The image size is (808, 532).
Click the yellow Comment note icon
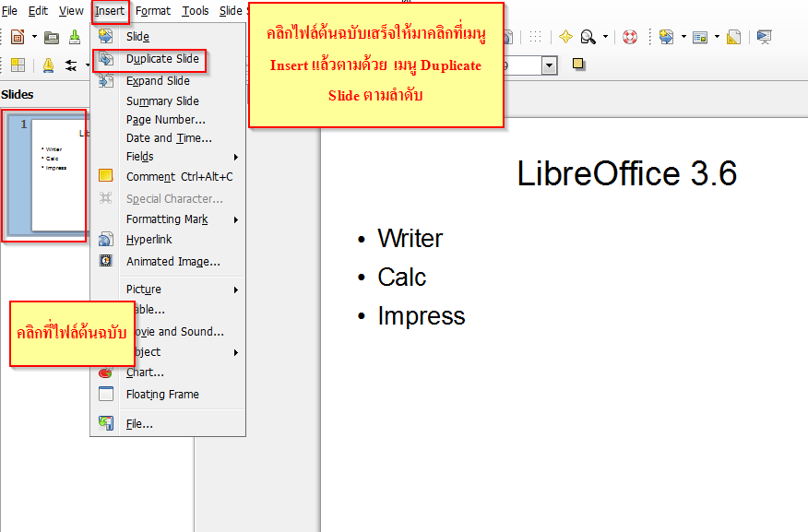[106, 175]
